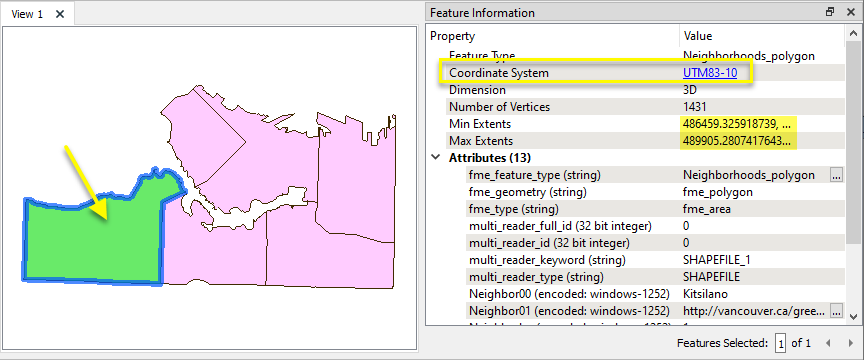This screenshot has height=360, width=864.
Task: Select the Number of Vertices row
Action: (x=636, y=107)
